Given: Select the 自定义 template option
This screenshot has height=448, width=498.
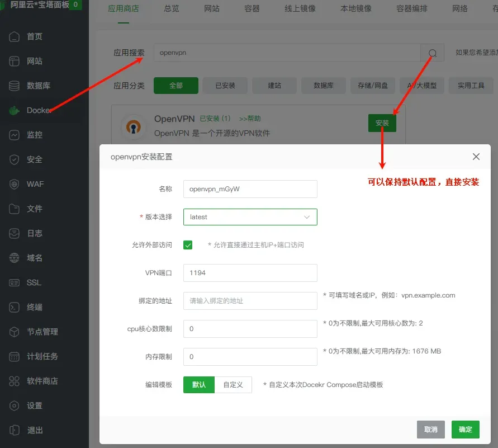Looking at the screenshot, I should [233, 385].
